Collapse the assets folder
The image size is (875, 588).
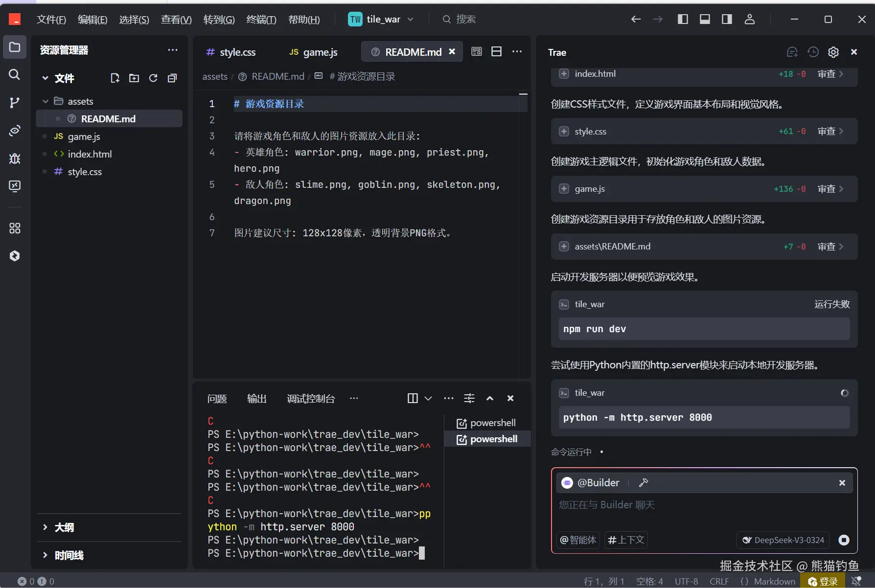pyautogui.click(x=46, y=101)
